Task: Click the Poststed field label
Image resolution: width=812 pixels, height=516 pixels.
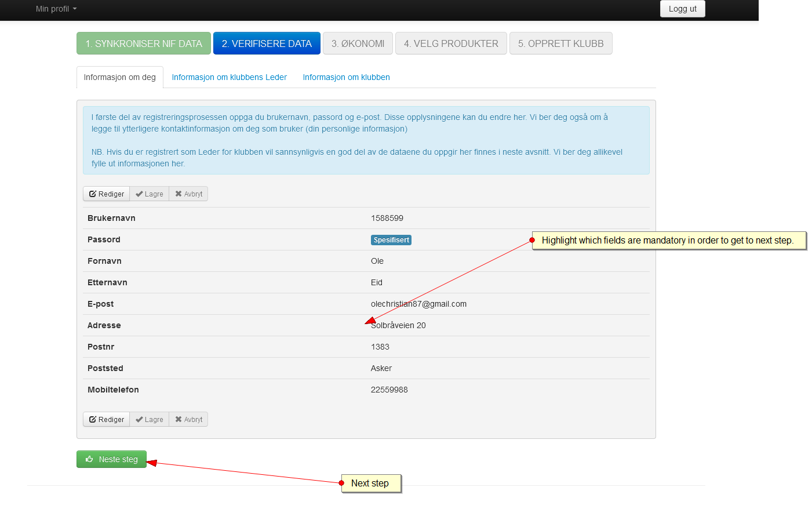Action: coord(105,368)
